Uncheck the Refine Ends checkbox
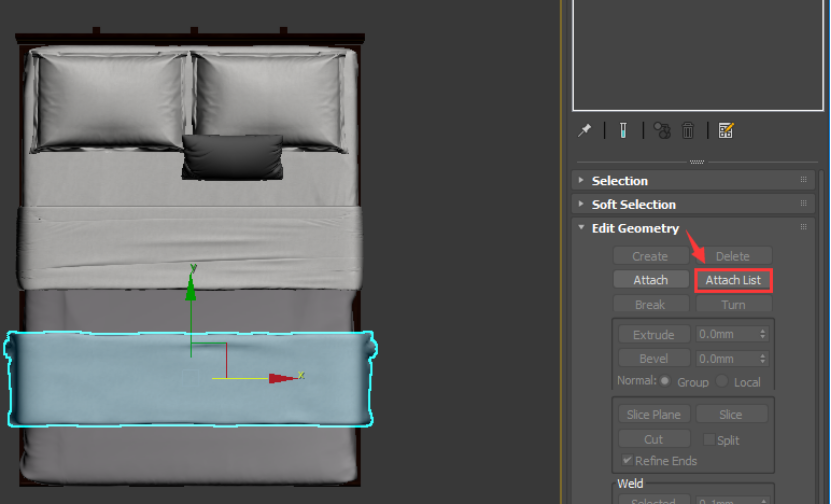This screenshot has width=831, height=504. [x=627, y=461]
